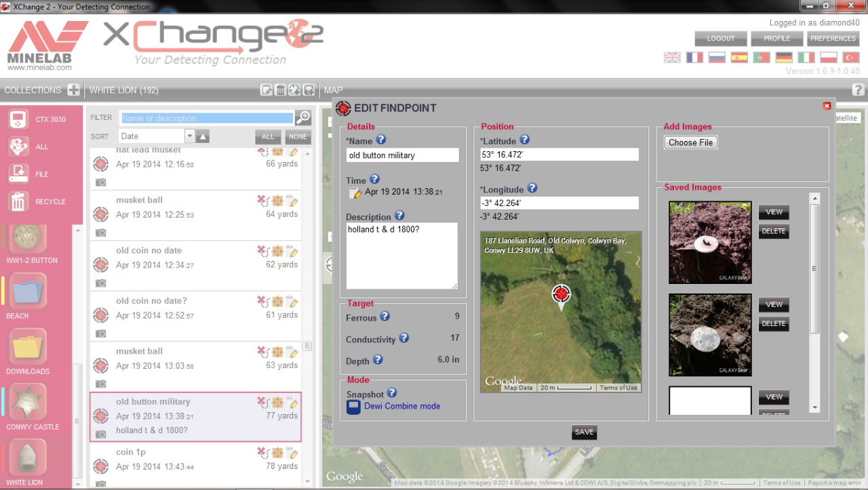
Task: Click the filter search magnifier icon
Action: [303, 117]
